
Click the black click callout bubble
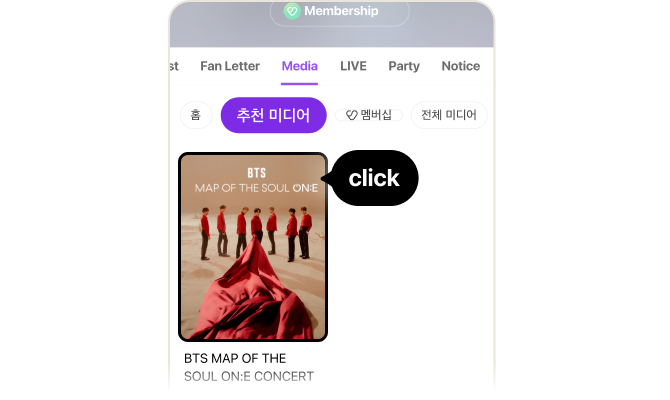[373, 178]
